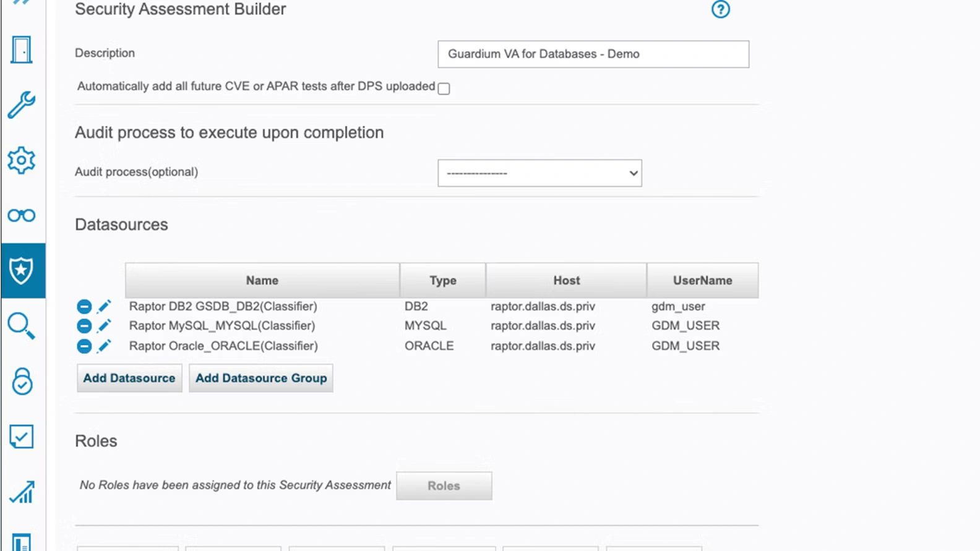
Task: Expand the Audit process dropdown
Action: (539, 173)
